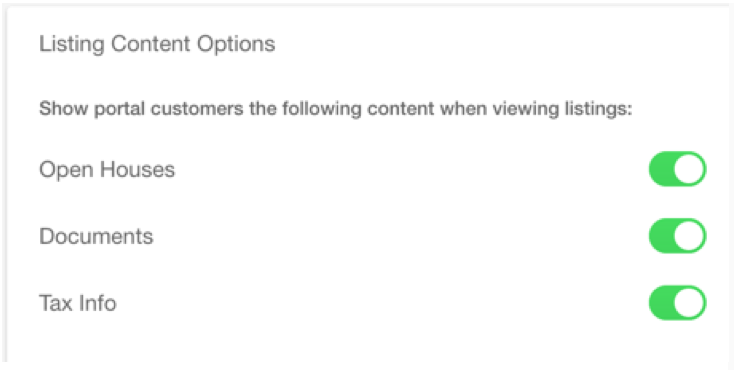Click the green track of Tax Info switch
The width and height of the screenshot is (739, 385).
[661, 303]
